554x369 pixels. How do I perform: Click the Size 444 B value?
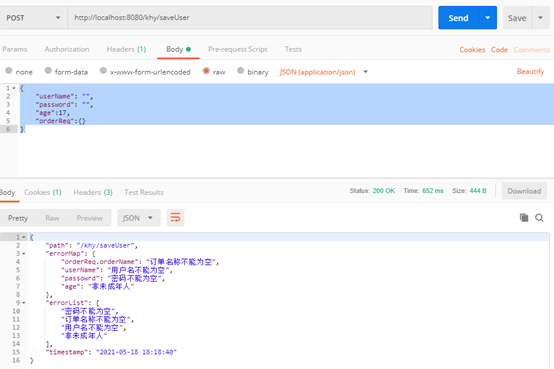[x=478, y=191]
